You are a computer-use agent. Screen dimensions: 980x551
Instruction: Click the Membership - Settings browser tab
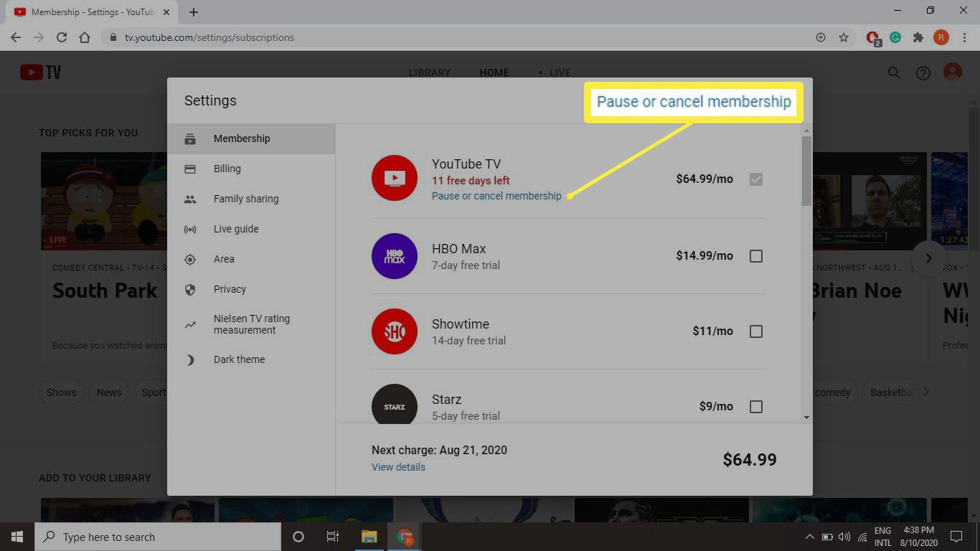[x=92, y=12]
